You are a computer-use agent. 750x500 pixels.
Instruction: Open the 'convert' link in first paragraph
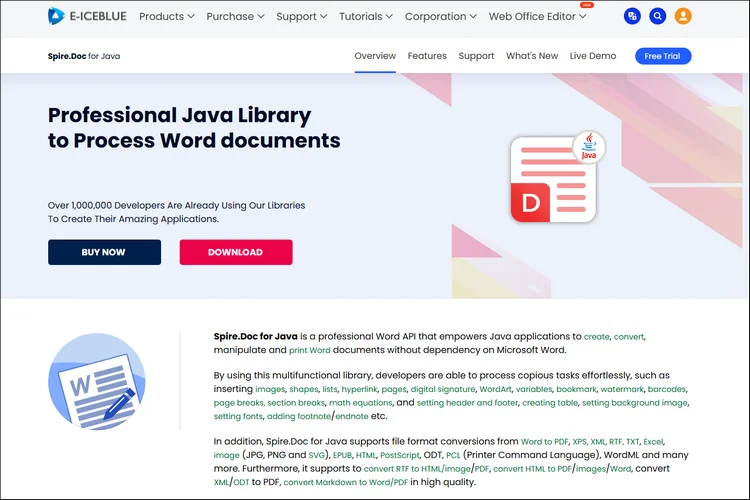[x=629, y=337]
